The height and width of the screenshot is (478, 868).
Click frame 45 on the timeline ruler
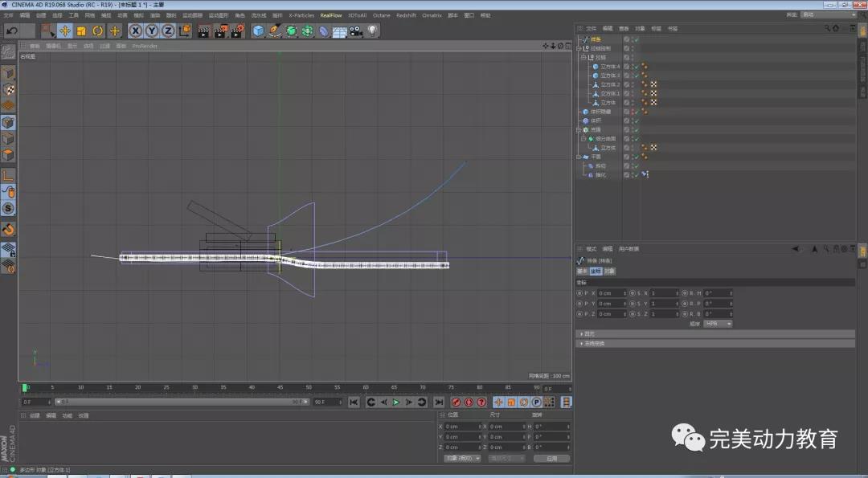pos(280,387)
